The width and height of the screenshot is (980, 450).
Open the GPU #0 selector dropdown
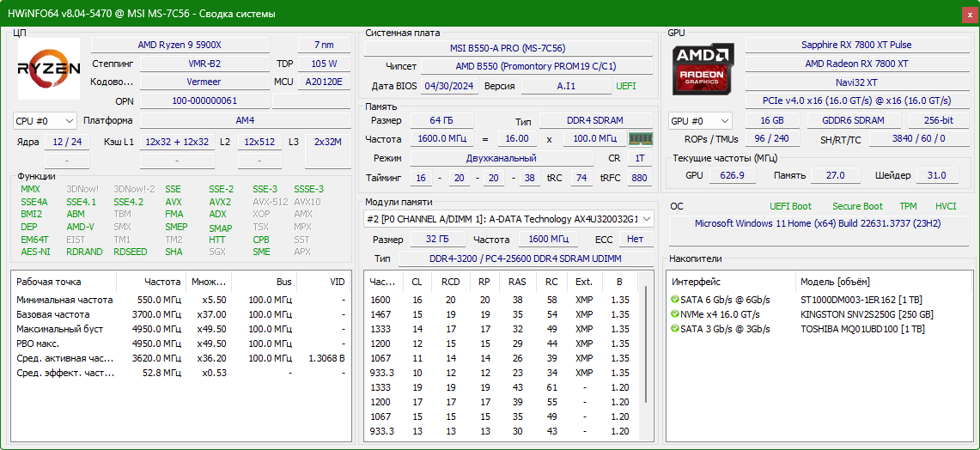701,120
